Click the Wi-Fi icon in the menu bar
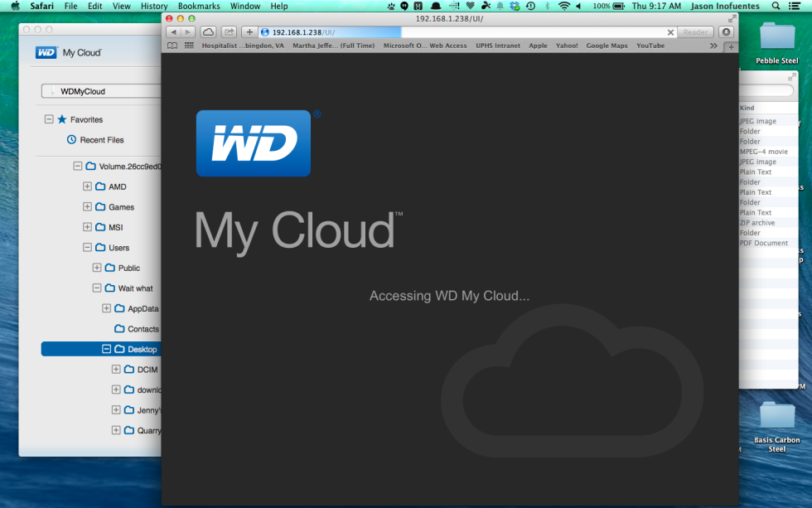 (564, 6)
